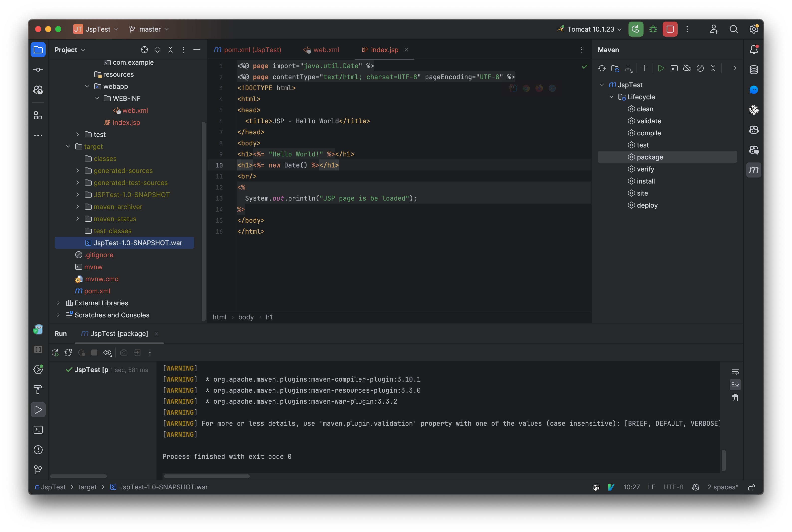Open the Problems tool window
Image resolution: width=792 pixels, height=532 pixels.
38,450
